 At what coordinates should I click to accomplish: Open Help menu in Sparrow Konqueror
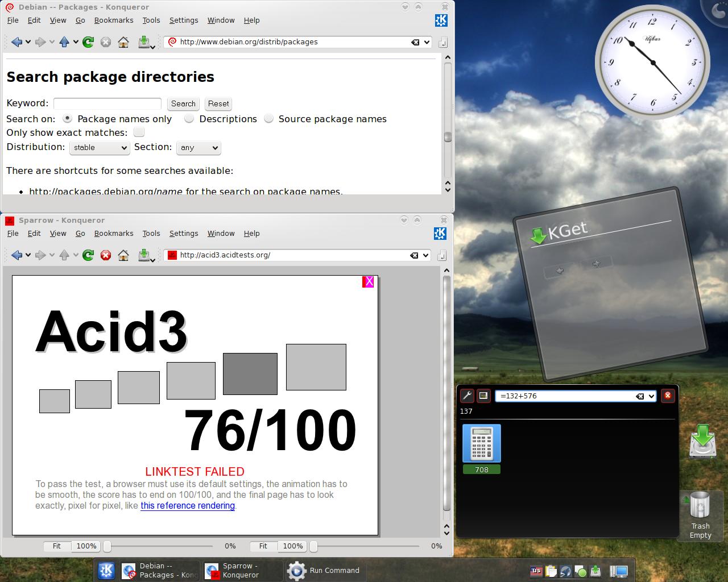[x=252, y=233]
